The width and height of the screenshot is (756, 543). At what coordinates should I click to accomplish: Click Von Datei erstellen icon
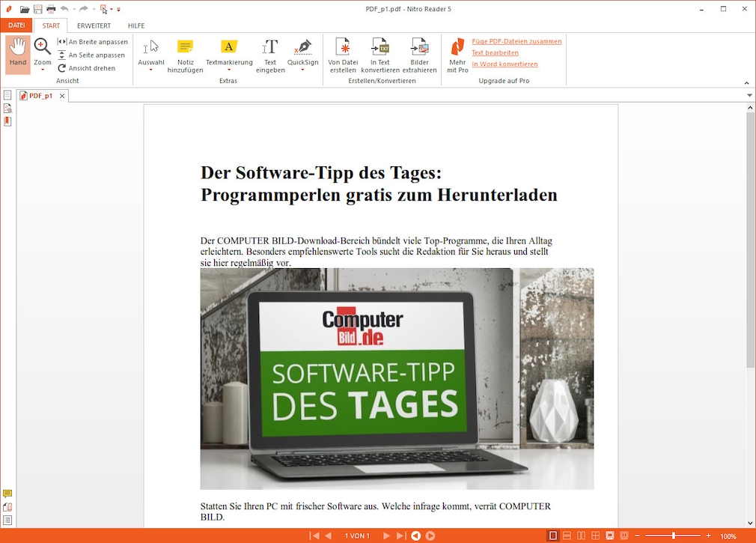coord(343,47)
